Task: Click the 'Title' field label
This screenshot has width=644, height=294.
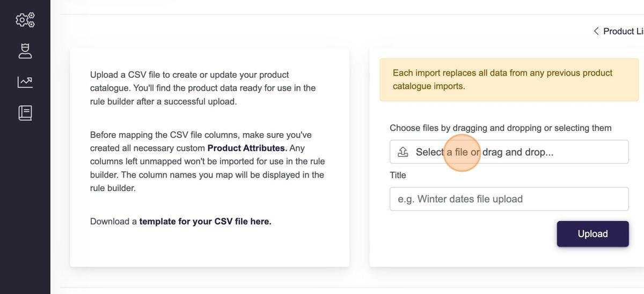Action: 398,175
